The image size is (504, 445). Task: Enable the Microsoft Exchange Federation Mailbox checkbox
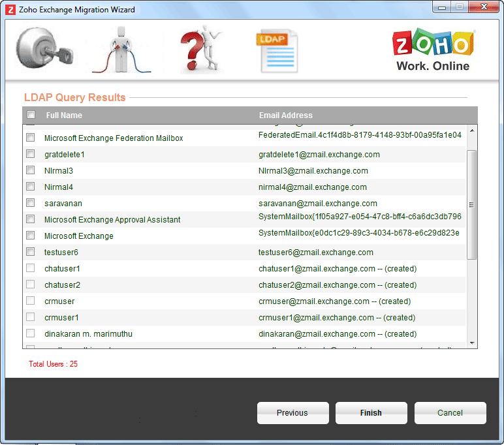(x=30, y=138)
